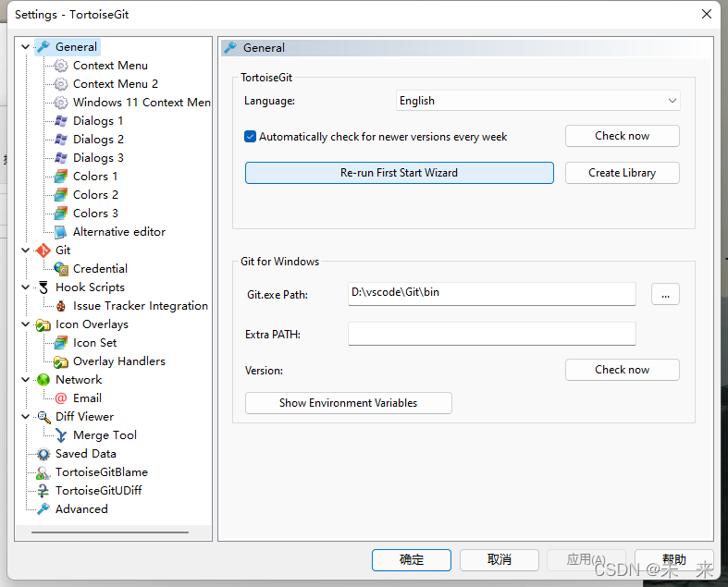Open the Overlay Handlers settings page
The image size is (728, 587).
tap(119, 361)
